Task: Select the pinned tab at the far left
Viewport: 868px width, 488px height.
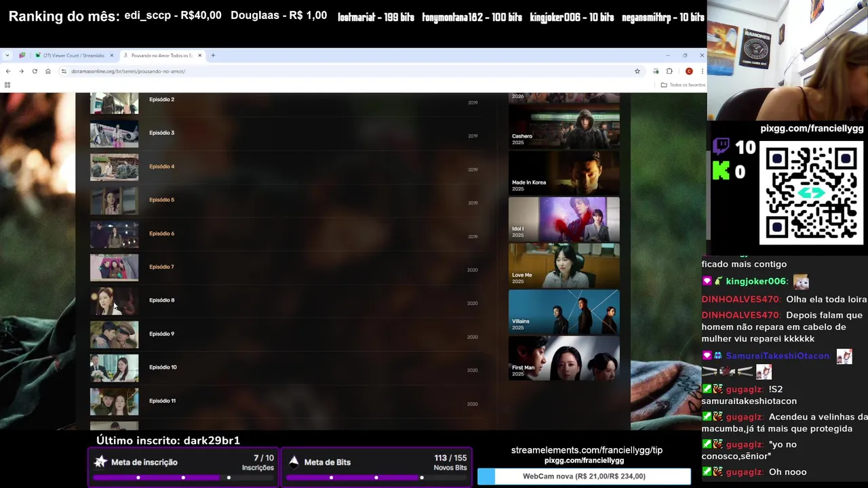Action: [22, 56]
